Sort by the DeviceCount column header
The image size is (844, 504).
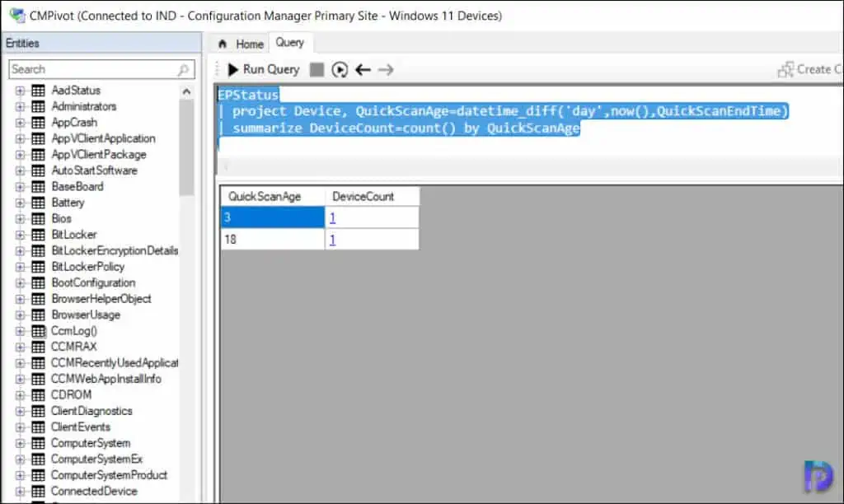[x=372, y=196]
